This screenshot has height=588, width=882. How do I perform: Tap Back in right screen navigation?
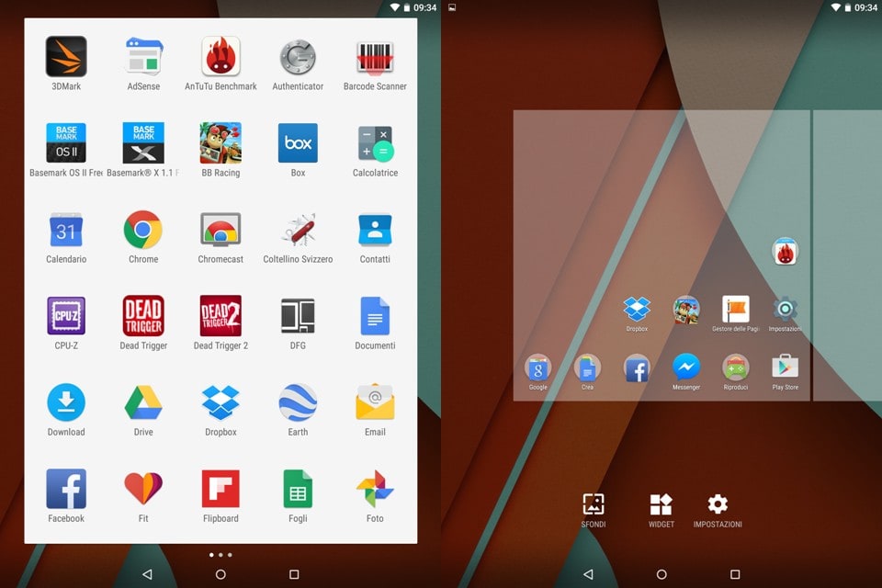tap(588, 574)
